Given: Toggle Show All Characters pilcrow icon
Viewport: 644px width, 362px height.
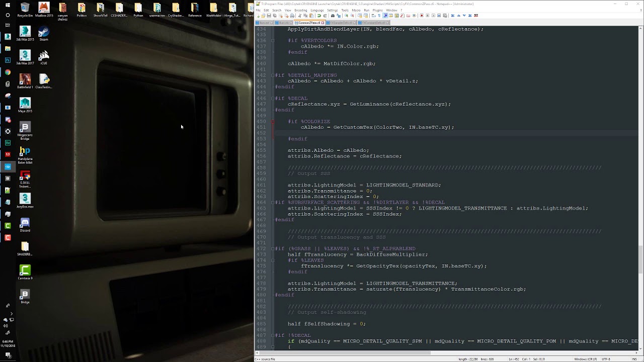Looking at the screenshot, I should [379, 16].
